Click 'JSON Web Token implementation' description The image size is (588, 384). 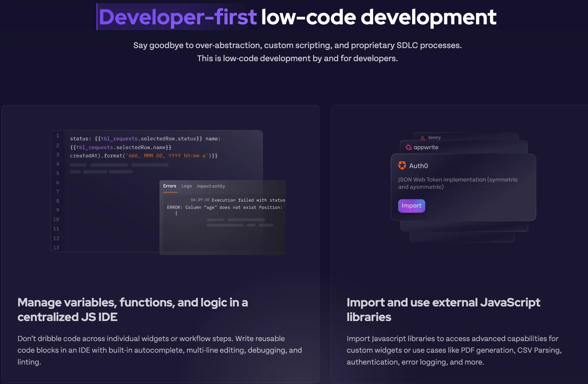click(x=458, y=183)
